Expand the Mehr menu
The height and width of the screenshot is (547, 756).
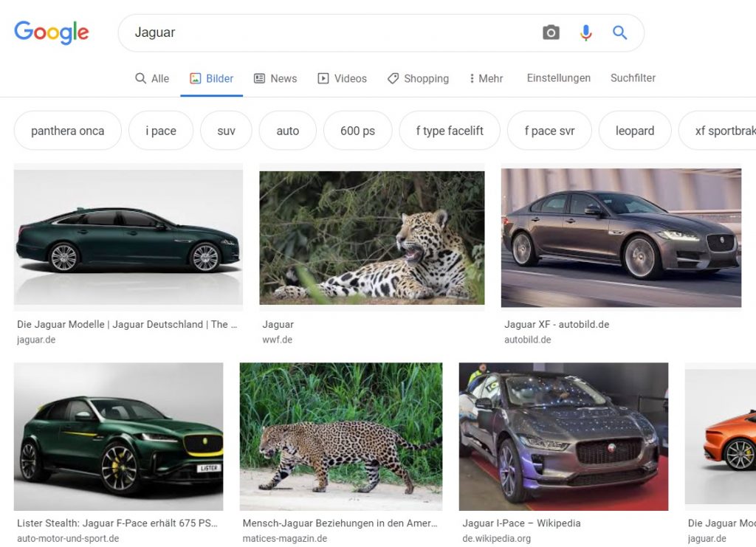[486, 78]
